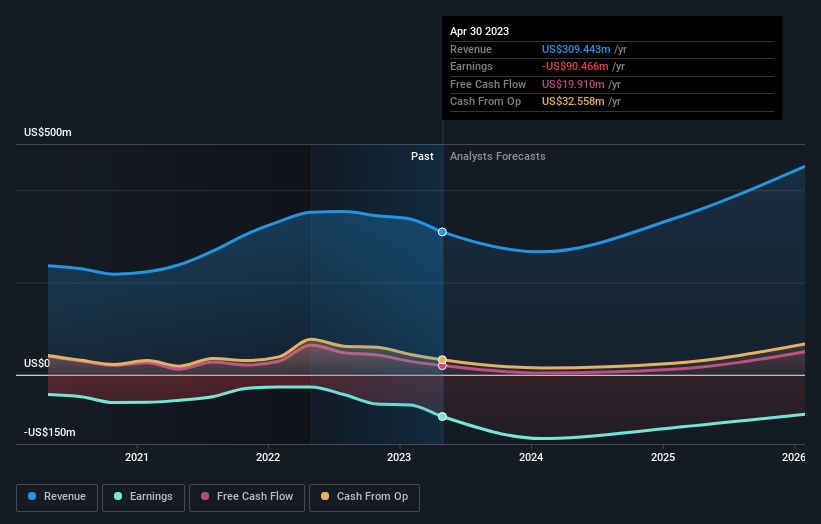Image resolution: width=821 pixels, height=524 pixels.
Task: Toggle the Revenue legend button
Action: (57, 497)
